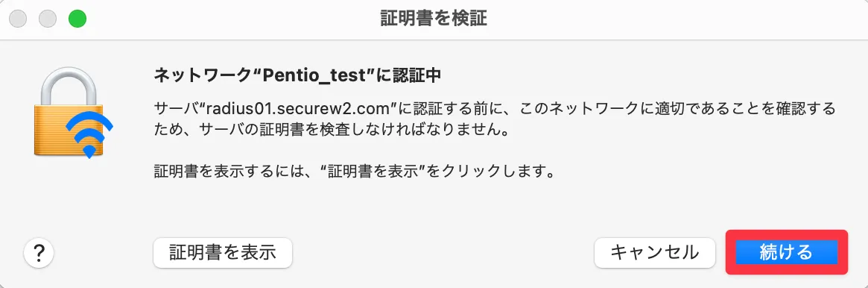Click the line beginning ため、サーバの証明書を

pyautogui.click(x=331, y=132)
